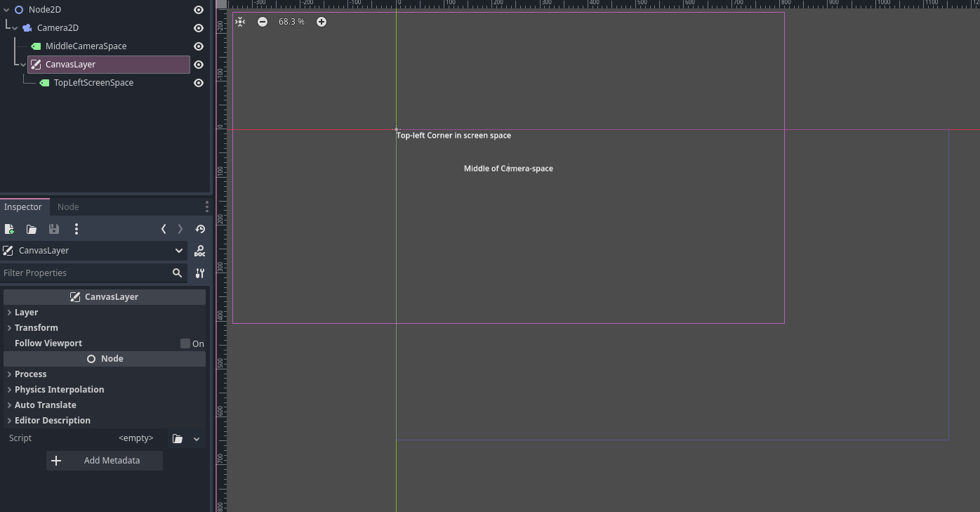Viewport: 980px width, 512px height.
Task: Open the inspector property tools icon
Action: 200,273
